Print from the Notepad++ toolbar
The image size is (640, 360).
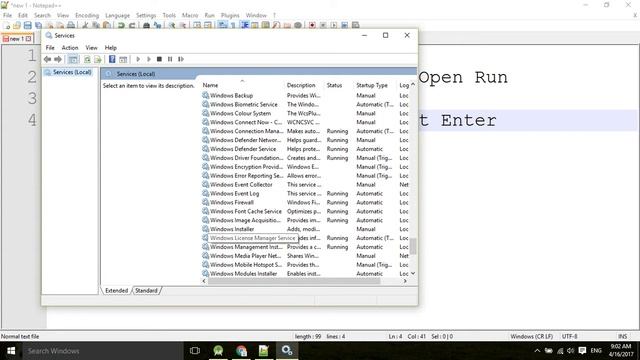coord(71,25)
